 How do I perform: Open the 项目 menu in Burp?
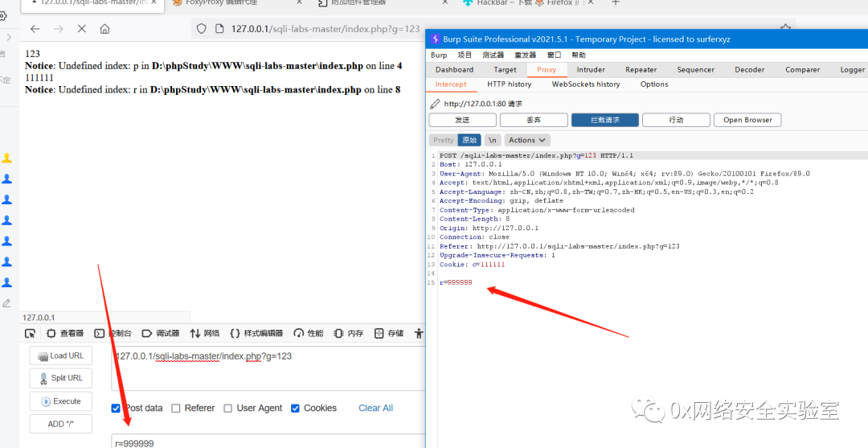465,55
